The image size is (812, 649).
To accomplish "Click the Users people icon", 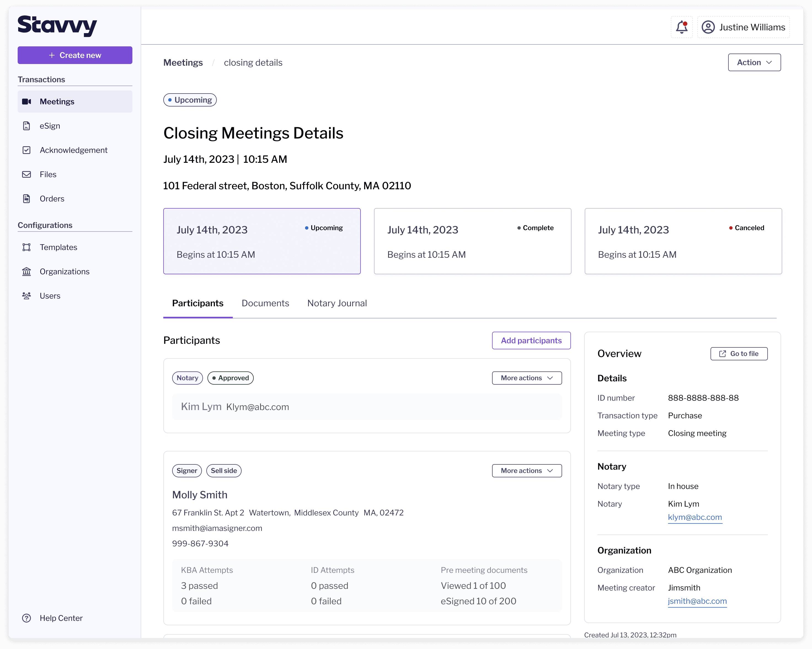I will 26,296.
